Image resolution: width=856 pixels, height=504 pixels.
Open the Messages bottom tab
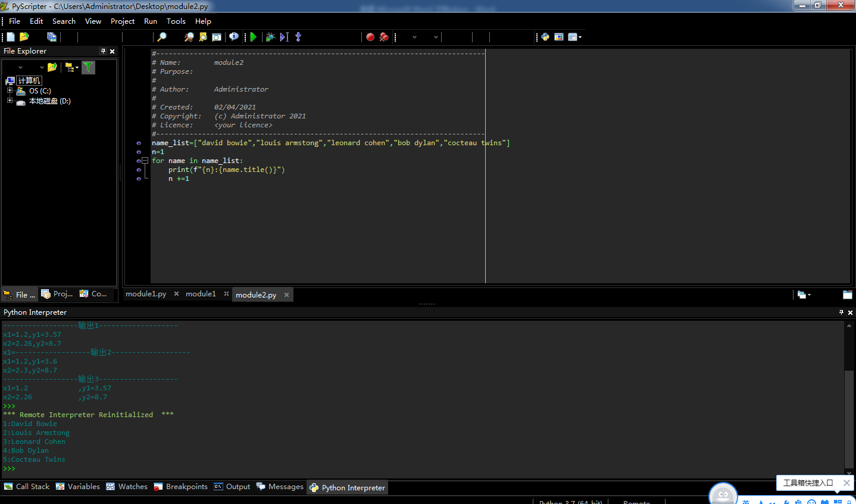(280, 487)
